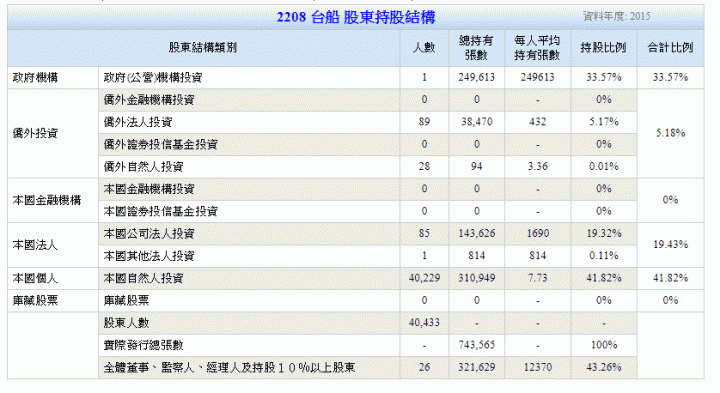Click the 28 count in 僑外自然人投資 row
This screenshot has width=720, height=393.
[424, 167]
